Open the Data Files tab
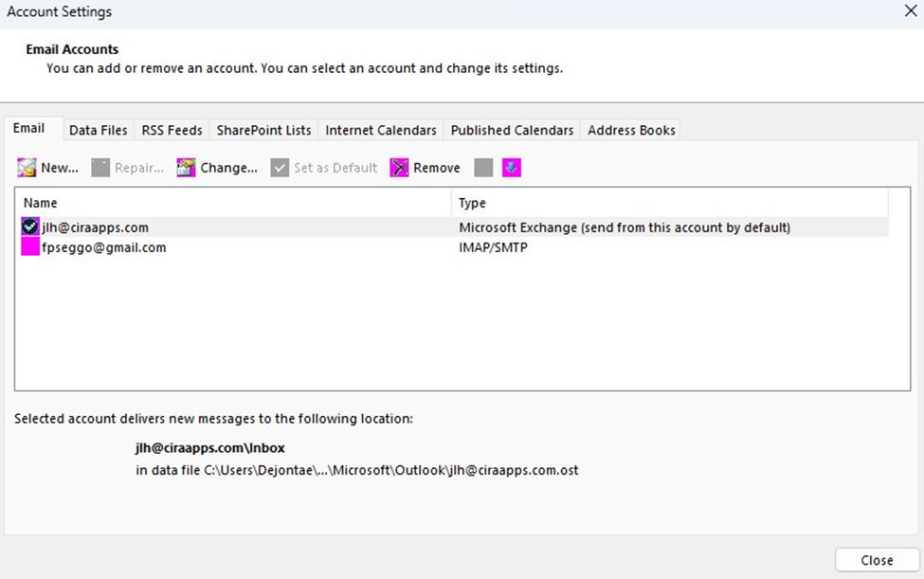Viewport: 924px width, 579px height. click(98, 130)
